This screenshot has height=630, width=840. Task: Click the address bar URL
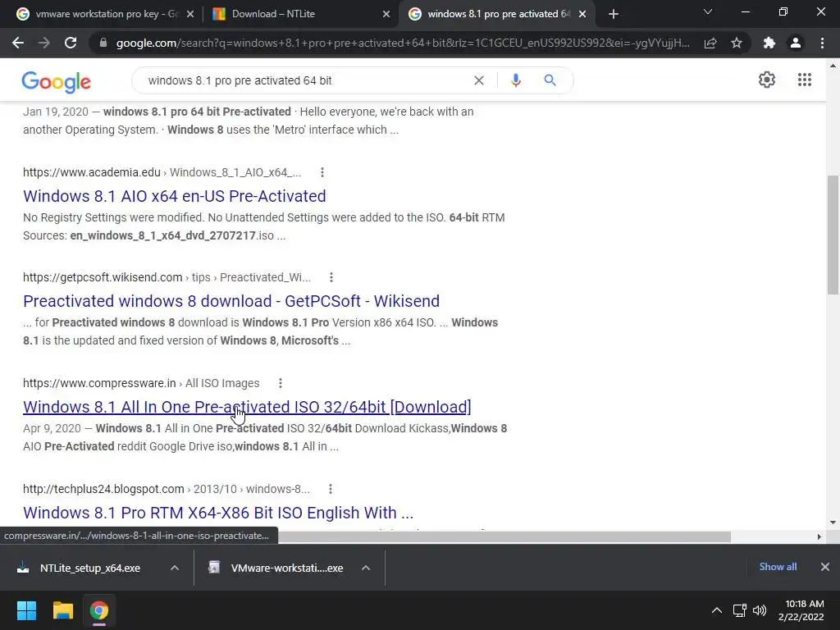pos(403,43)
